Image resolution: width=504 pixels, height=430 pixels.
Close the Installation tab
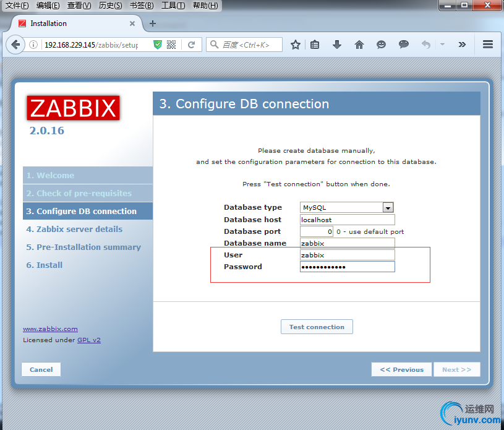point(132,24)
